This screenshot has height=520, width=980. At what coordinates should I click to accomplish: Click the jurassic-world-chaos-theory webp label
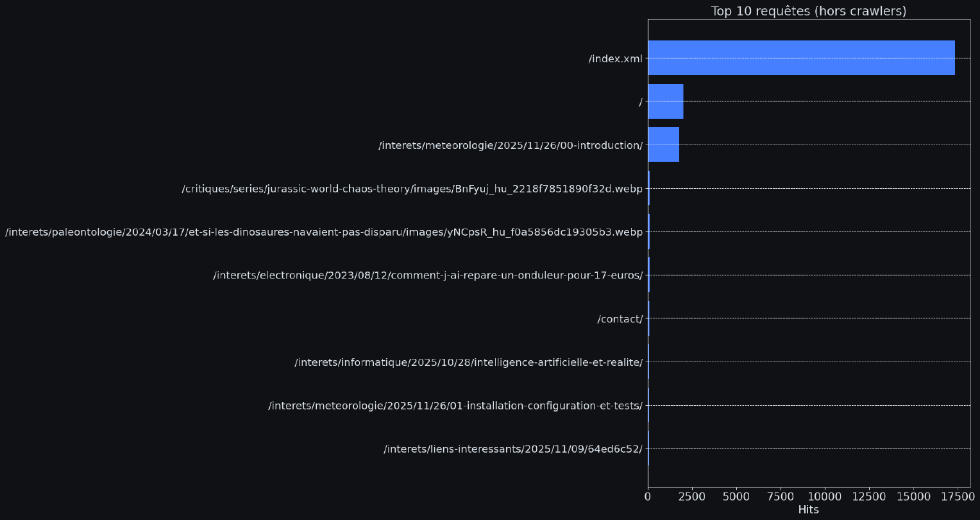[x=412, y=189]
